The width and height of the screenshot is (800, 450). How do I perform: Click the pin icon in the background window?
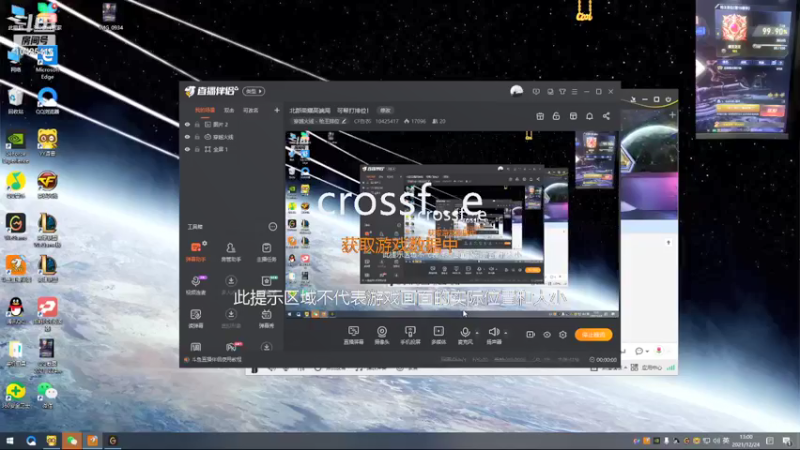[633, 99]
